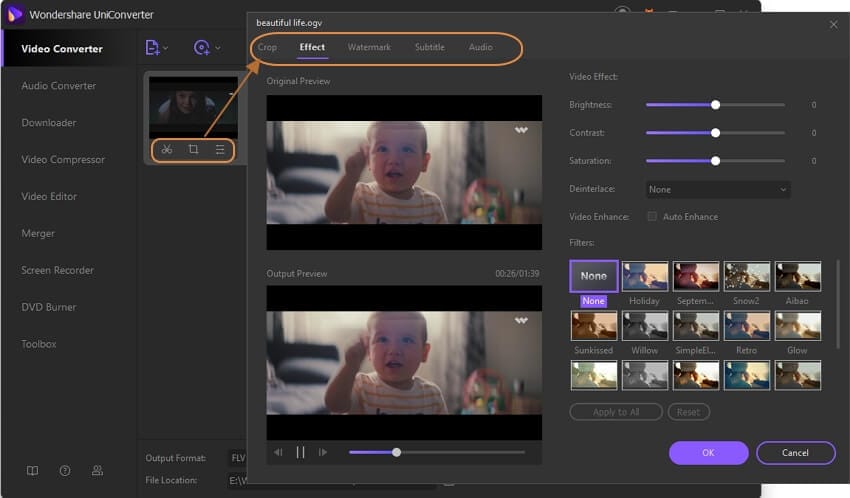Choose the Aibao filter
Screen dimensions: 850x498
(797, 276)
